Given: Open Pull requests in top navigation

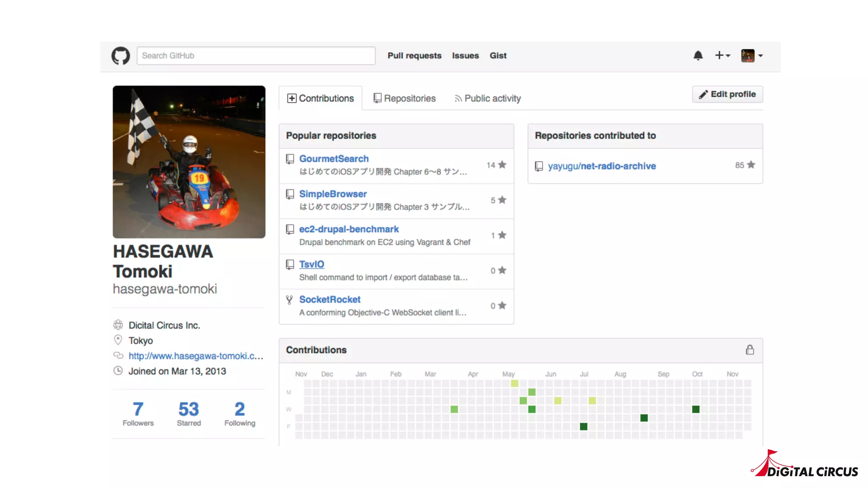Looking at the screenshot, I should [414, 55].
